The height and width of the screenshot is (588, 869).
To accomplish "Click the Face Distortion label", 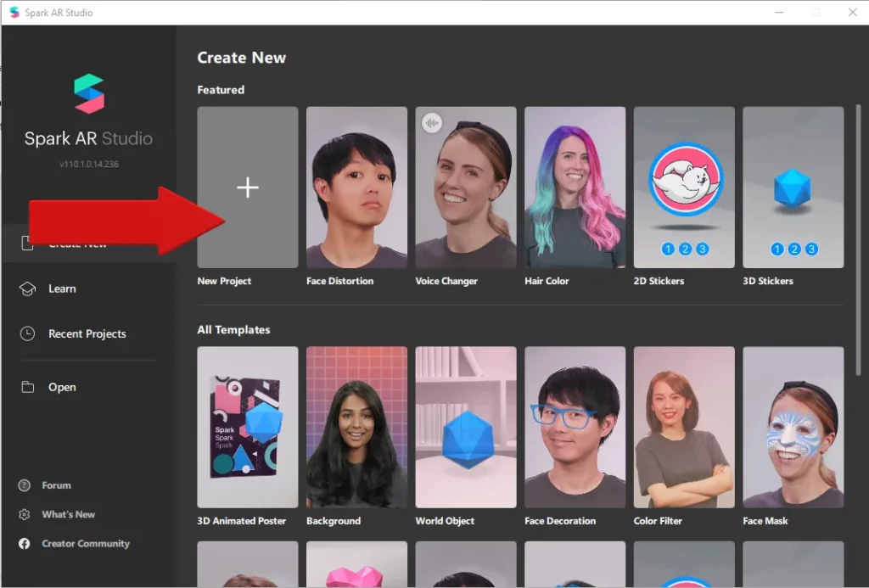I will pyautogui.click(x=339, y=281).
